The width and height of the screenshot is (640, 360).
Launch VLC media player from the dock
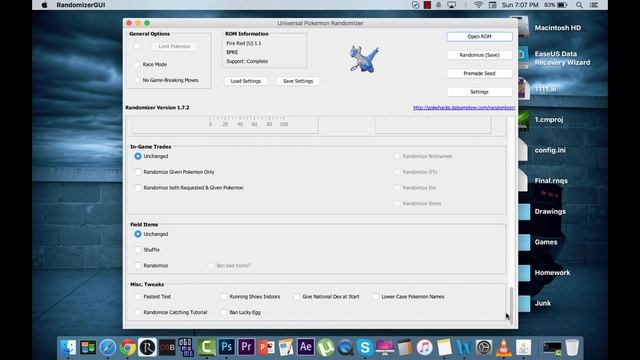pos(504,347)
